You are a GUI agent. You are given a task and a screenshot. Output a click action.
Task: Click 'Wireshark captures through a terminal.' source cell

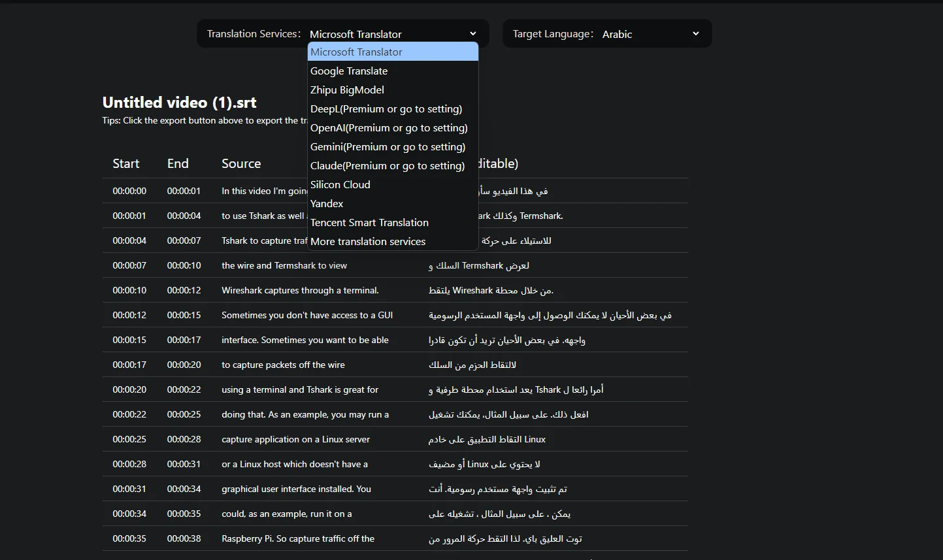300,290
